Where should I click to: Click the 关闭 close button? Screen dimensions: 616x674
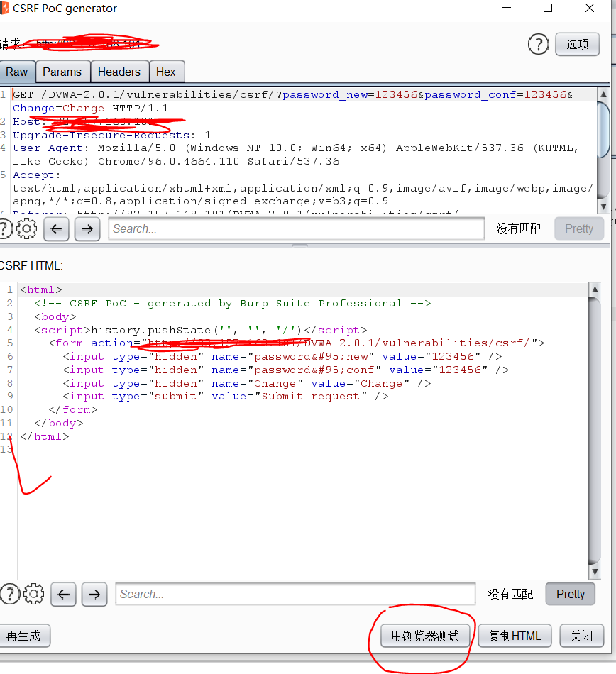(x=582, y=636)
